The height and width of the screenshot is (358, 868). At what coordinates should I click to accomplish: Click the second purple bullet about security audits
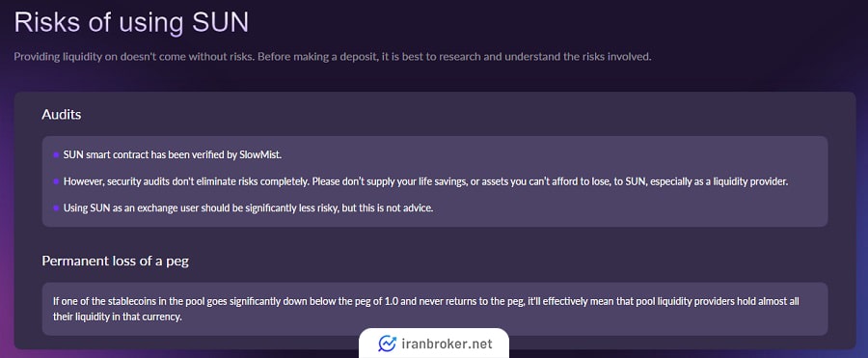pos(56,181)
